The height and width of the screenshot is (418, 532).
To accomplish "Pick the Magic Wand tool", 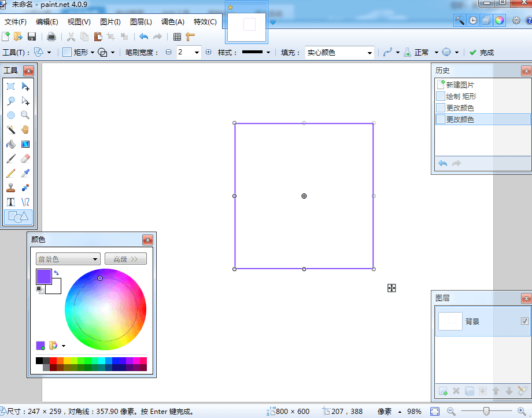I will 11,130.
